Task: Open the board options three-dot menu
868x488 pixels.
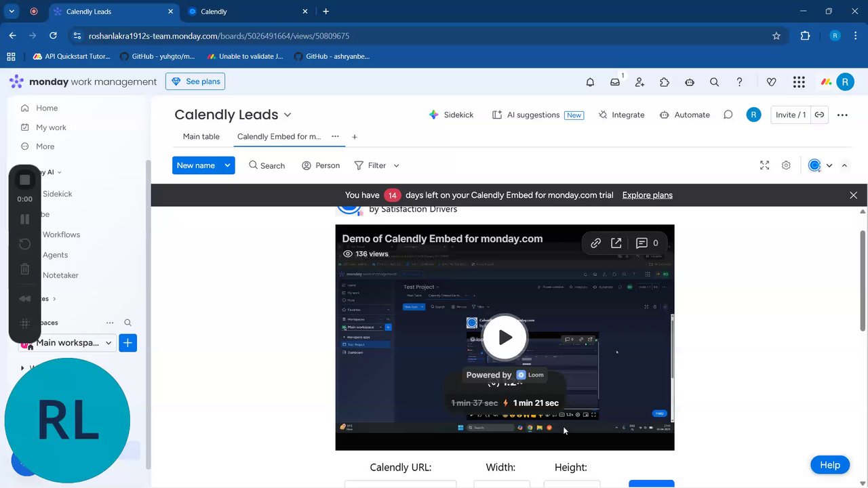Action: tap(842, 115)
